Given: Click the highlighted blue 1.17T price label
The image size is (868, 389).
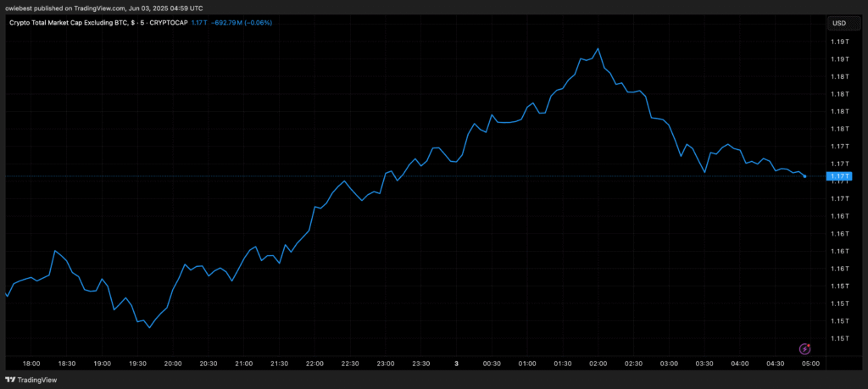Looking at the screenshot, I should point(839,177).
